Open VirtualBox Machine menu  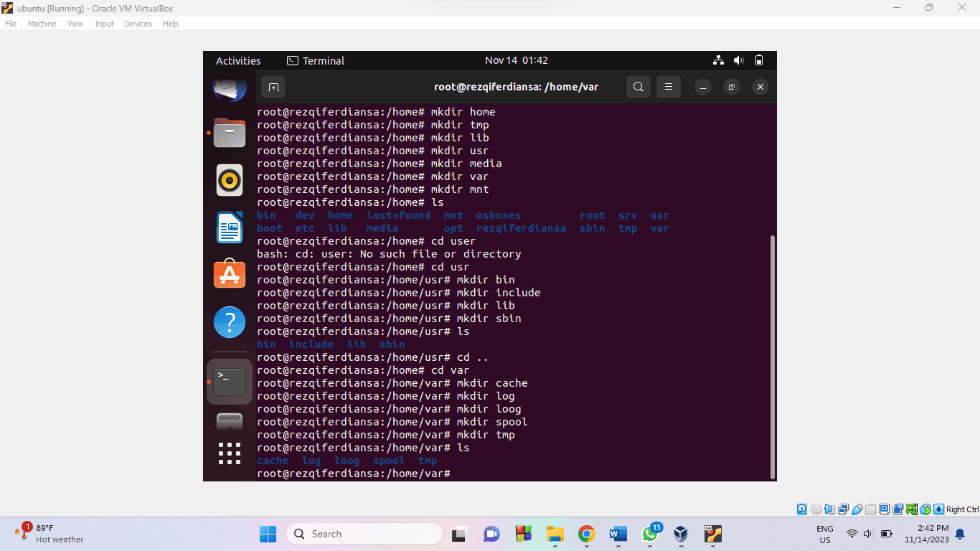point(42,24)
